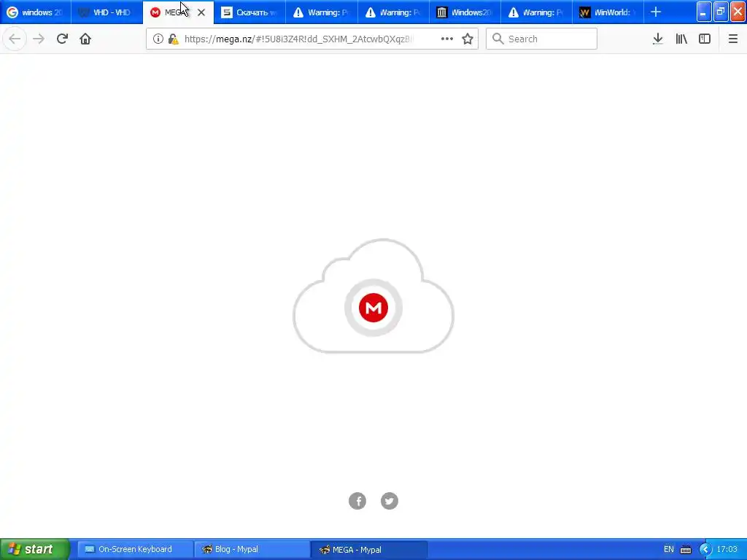
Task: Minimize the browser window
Action: [x=704, y=12]
